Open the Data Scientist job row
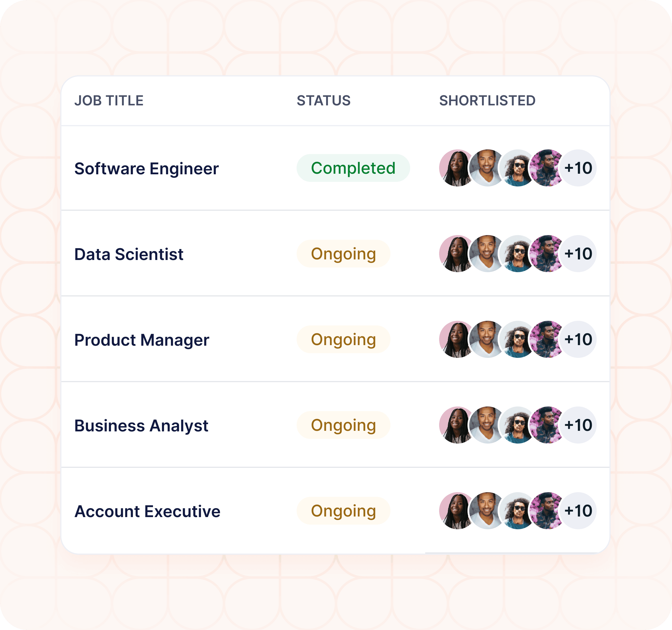The height and width of the screenshot is (630, 672). point(335,254)
